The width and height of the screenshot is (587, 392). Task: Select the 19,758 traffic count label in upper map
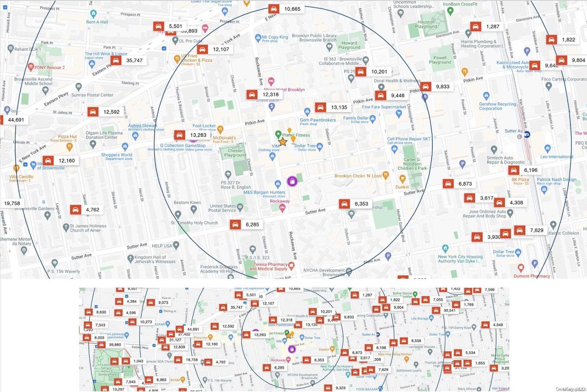click(12, 203)
